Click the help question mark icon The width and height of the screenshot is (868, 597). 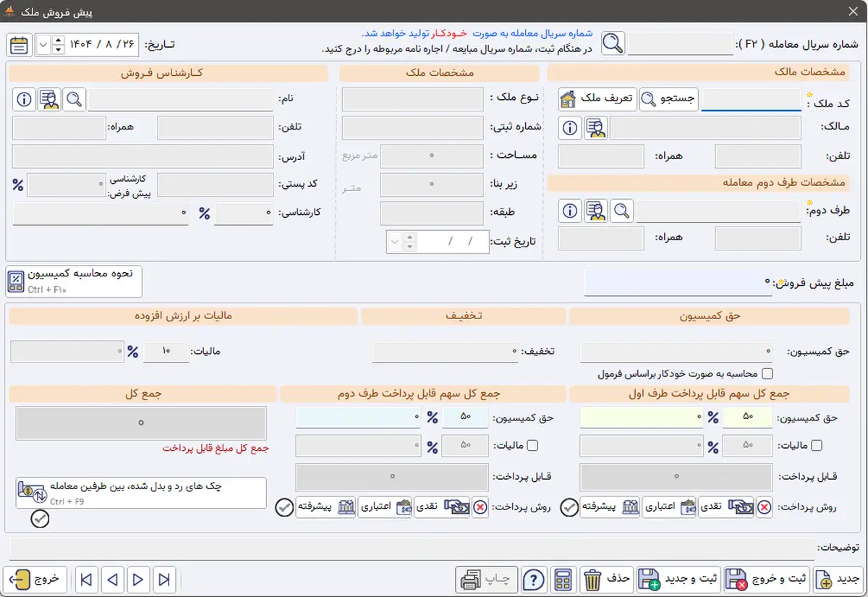coord(533,580)
